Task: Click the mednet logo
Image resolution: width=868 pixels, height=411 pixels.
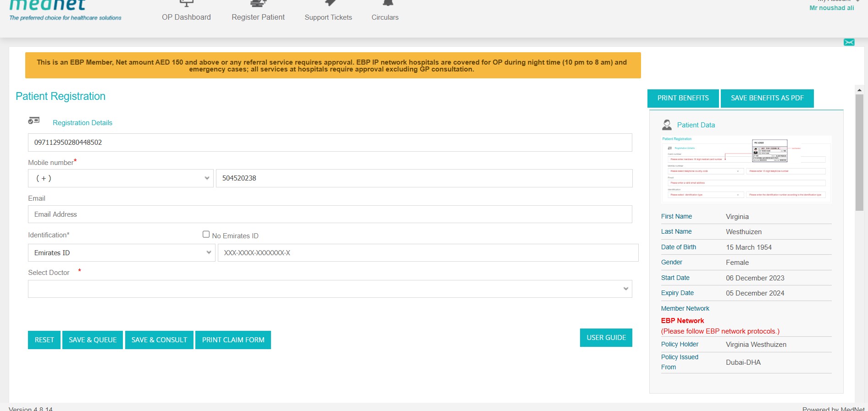Action: [65, 10]
